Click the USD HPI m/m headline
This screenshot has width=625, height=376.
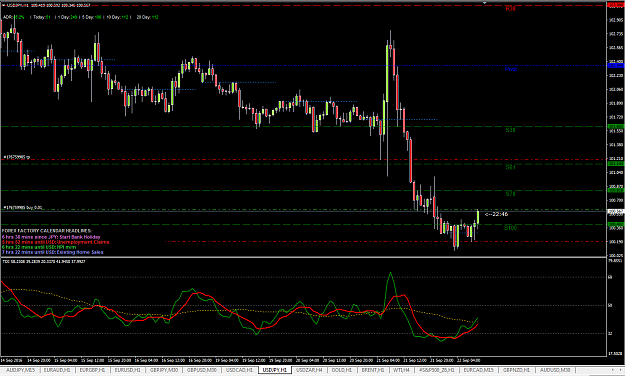39,247
